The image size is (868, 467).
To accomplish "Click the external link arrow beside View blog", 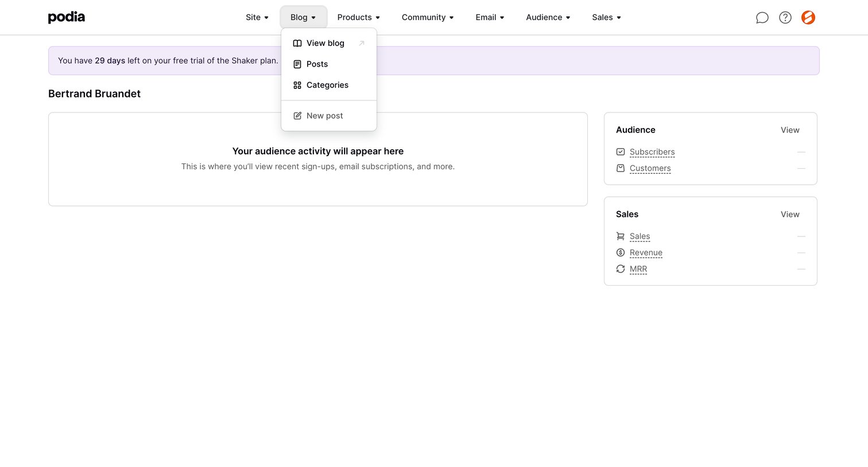I will pyautogui.click(x=362, y=43).
